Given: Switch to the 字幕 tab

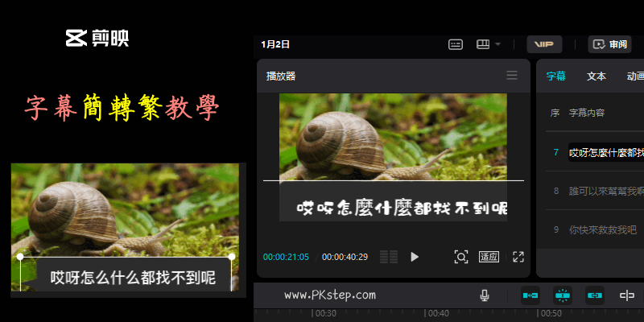Looking at the screenshot, I should [556, 76].
